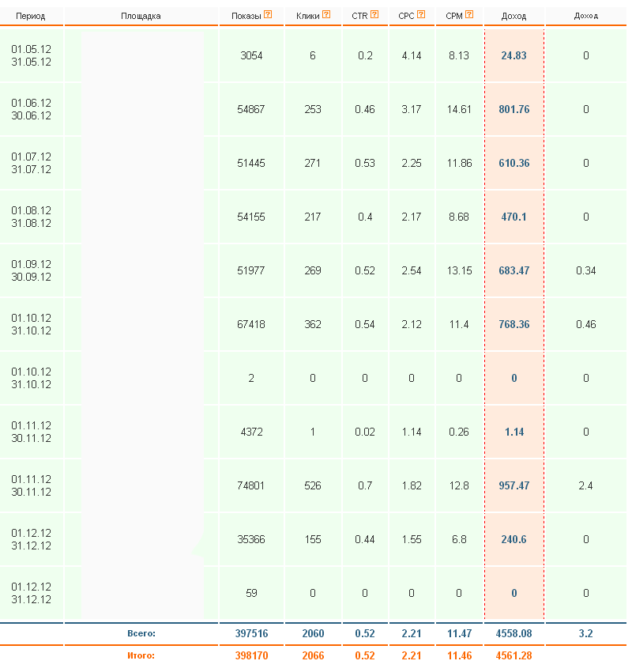Click CTR value 0.7
Screen dimensions: 632x672
365,485
